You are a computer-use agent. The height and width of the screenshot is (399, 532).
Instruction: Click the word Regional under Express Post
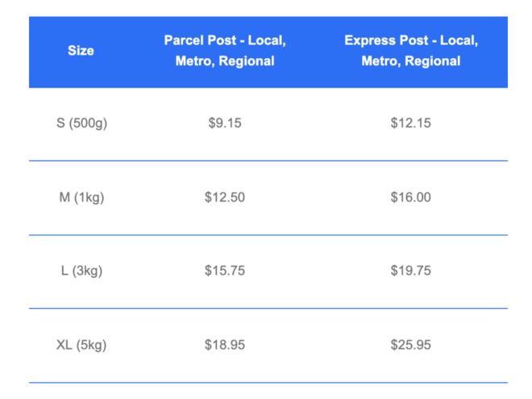coord(433,61)
